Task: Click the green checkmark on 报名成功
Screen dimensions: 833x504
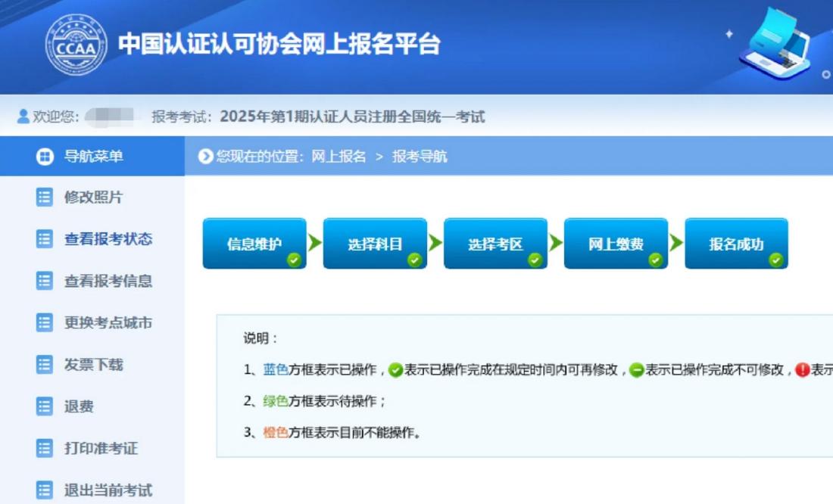Action: (776, 260)
